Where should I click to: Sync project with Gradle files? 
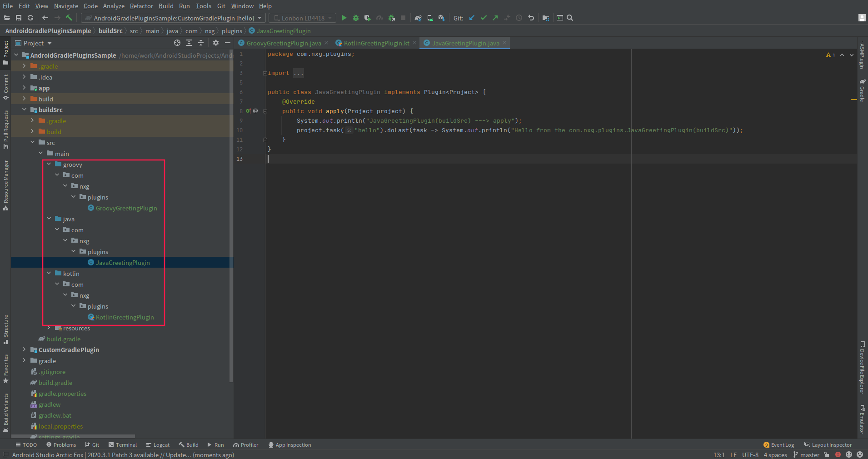tap(417, 18)
